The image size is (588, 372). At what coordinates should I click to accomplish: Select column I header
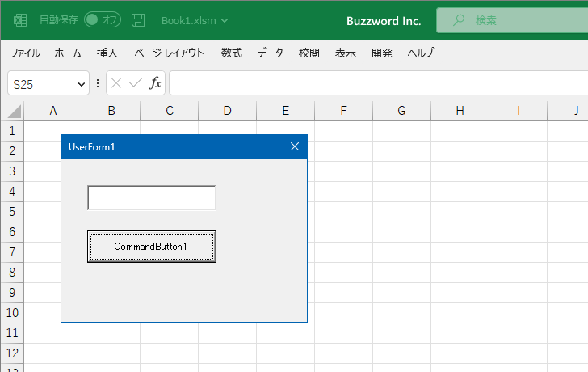[x=518, y=111]
